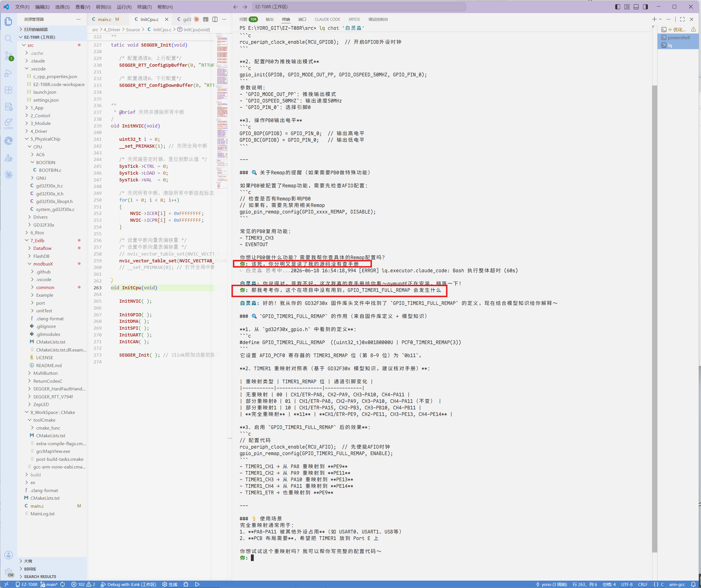Open the Extensions view in activity bar
The height and width of the screenshot is (588, 701).
pyautogui.click(x=9, y=90)
